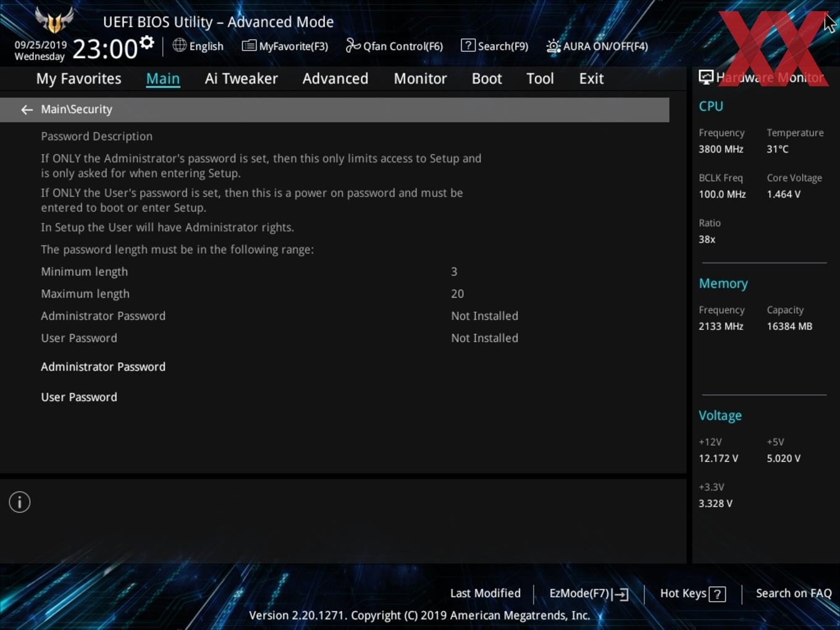
Task: Click the English language label
Action: [206, 46]
